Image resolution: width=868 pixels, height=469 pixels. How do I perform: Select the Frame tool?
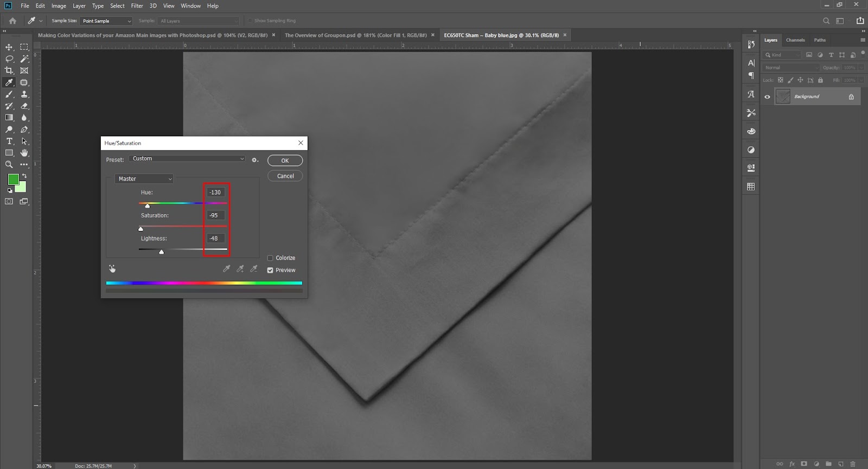tap(24, 70)
